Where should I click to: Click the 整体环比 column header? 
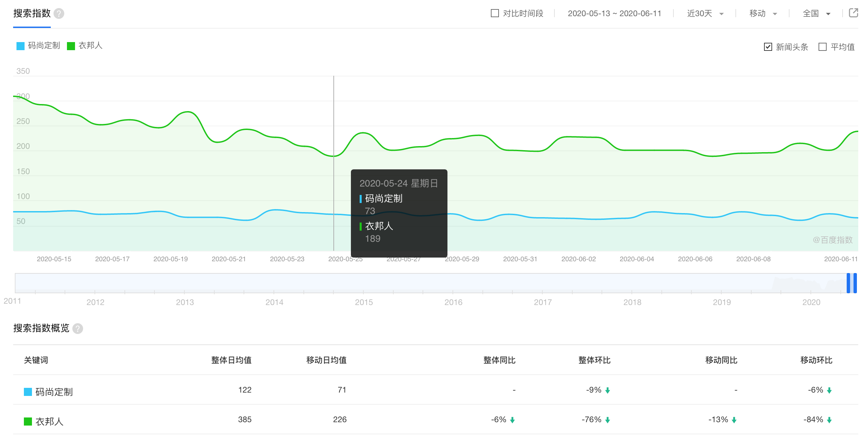click(x=594, y=360)
